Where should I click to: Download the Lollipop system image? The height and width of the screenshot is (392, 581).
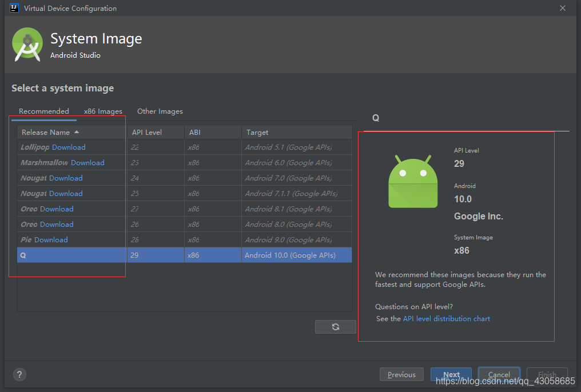(69, 147)
